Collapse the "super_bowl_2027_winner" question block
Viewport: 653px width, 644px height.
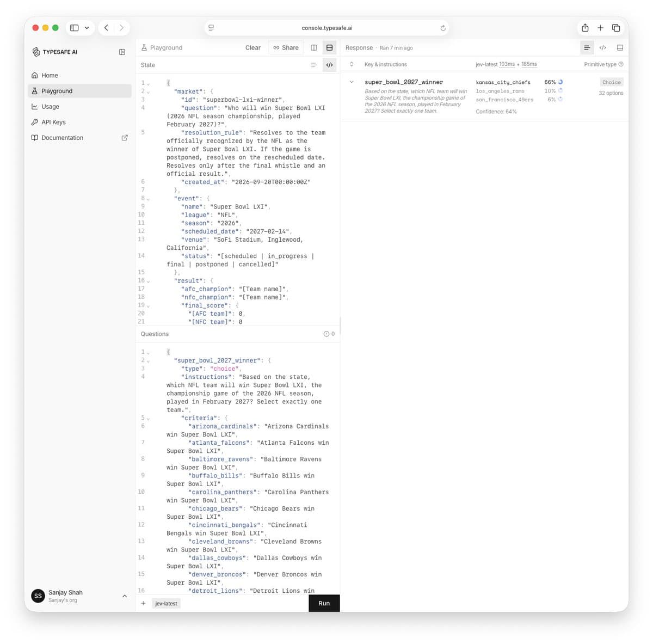click(148, 361)
